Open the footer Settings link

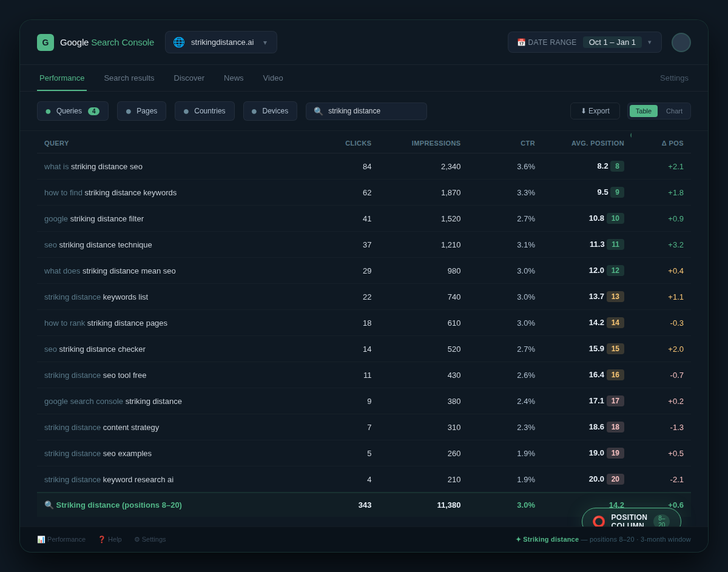[150, 539]
